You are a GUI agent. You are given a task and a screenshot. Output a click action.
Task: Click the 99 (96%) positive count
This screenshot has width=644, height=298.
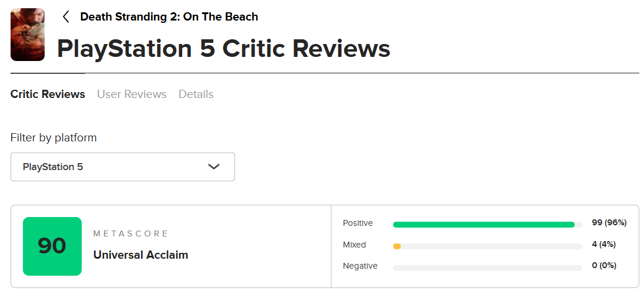(x=609, y=223)
